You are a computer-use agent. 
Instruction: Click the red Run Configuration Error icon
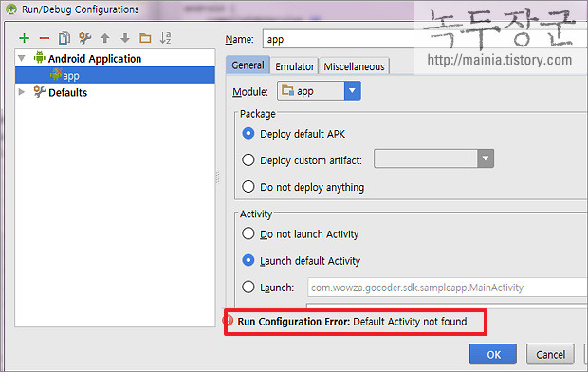(229, 321)
